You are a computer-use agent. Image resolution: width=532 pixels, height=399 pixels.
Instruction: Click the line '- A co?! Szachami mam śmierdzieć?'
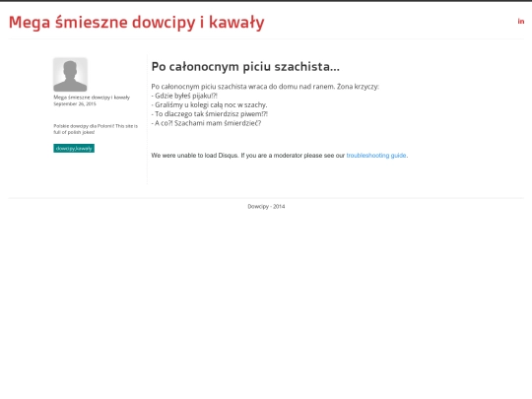(x=206, y=123)
